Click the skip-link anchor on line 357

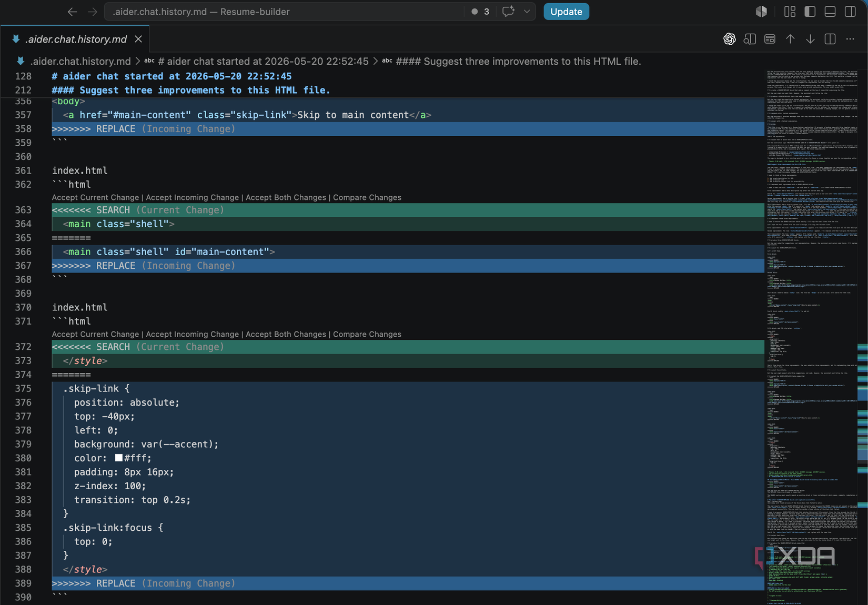coord(247,115)
